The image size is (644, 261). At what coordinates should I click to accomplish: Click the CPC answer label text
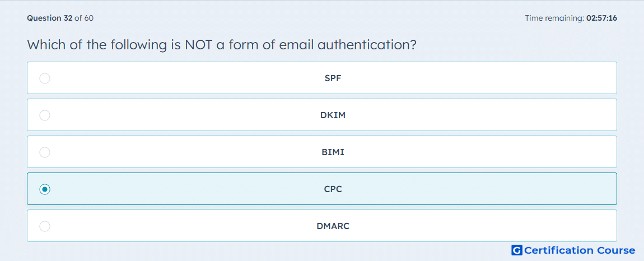(333, 189)
